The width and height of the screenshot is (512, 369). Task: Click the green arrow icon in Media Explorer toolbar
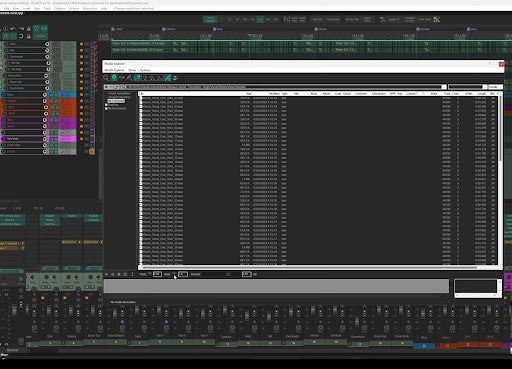coord(137,78)
